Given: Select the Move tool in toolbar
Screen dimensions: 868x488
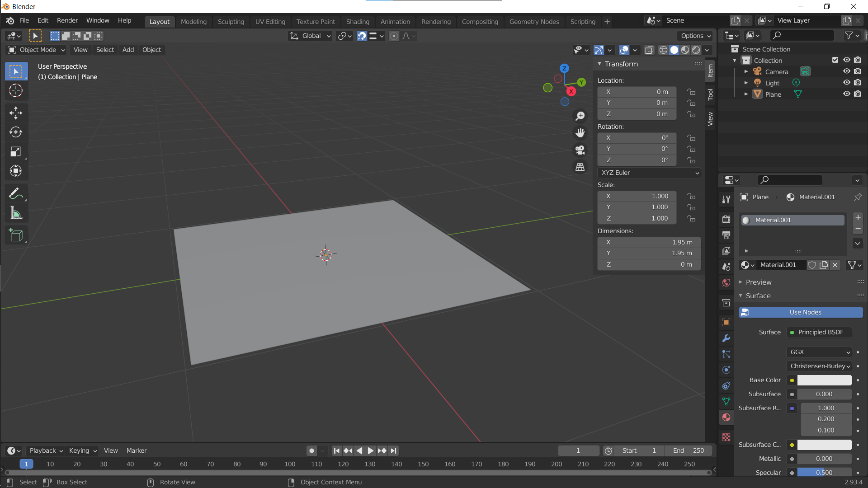Looking at the screenshot, I should [x=16, y=113].
